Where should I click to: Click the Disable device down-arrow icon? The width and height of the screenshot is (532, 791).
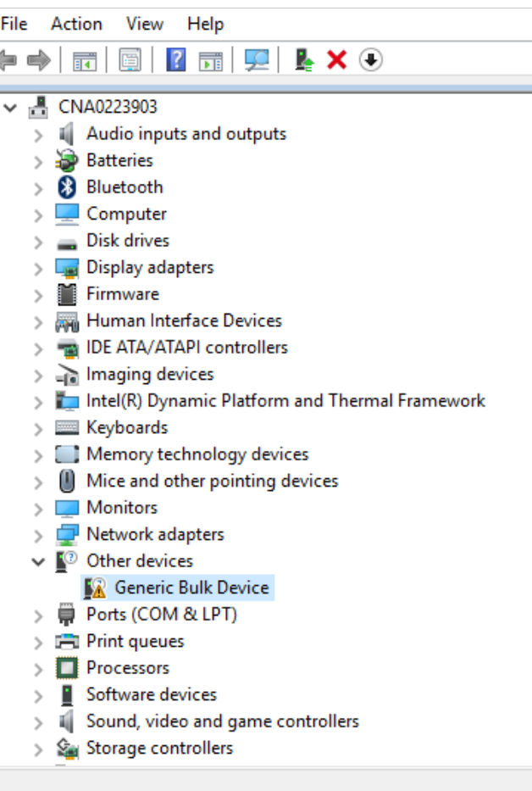point(371,60)
